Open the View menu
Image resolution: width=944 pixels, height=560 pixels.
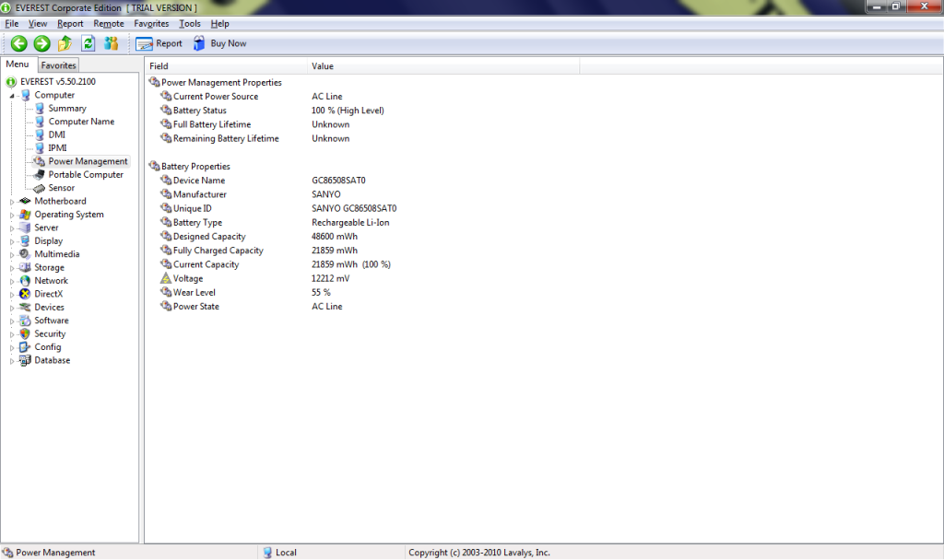click(37, 23)
